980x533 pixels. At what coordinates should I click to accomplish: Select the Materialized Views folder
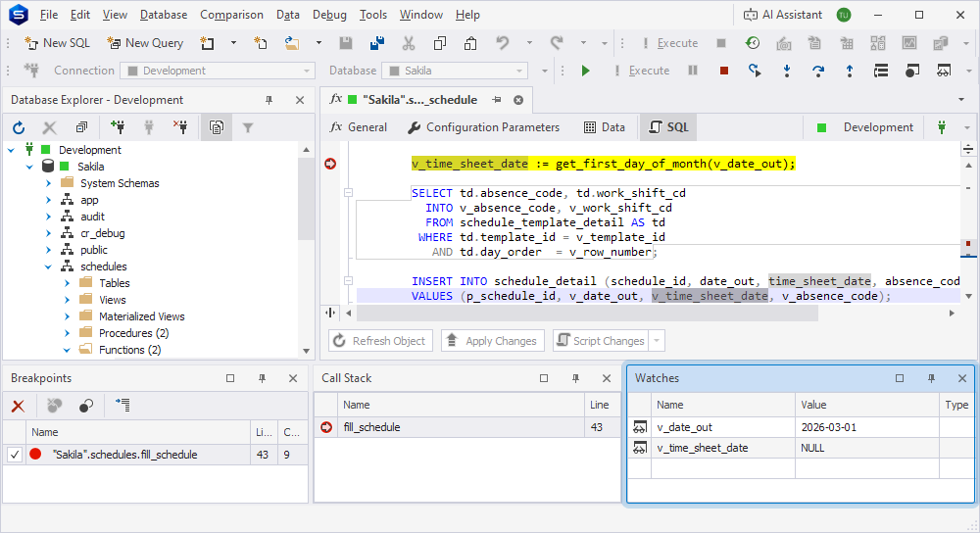[142, 316]
